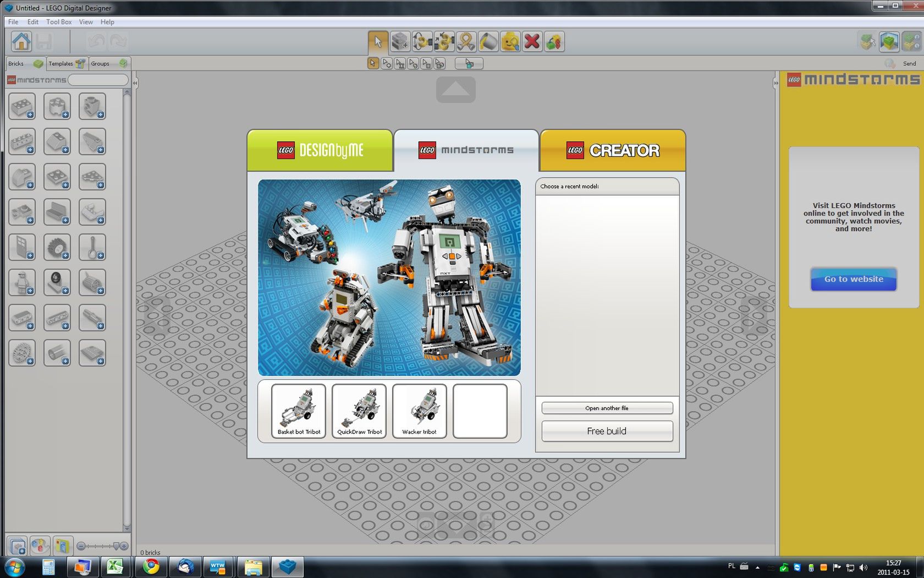Viewport: 924px width, 578px height.
Task: Select the Hinge Align tool
Action: pyautogui.click(x=444, y=41)
